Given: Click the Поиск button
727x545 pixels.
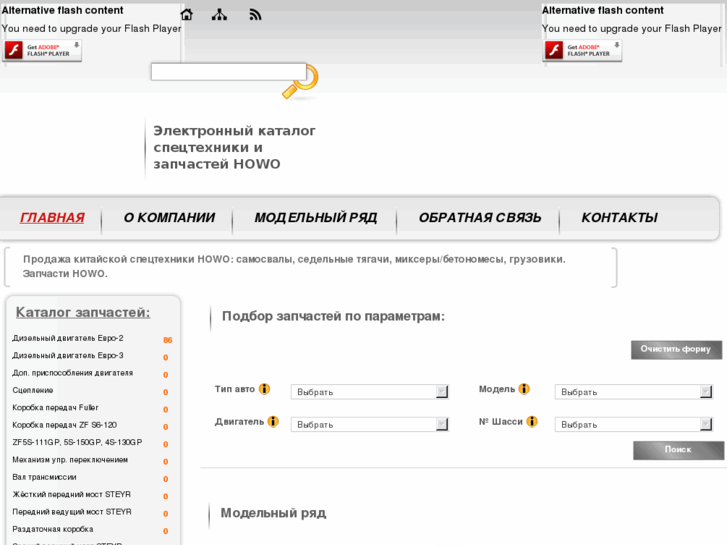Looking at the screenshot, I should click(678, 450).
